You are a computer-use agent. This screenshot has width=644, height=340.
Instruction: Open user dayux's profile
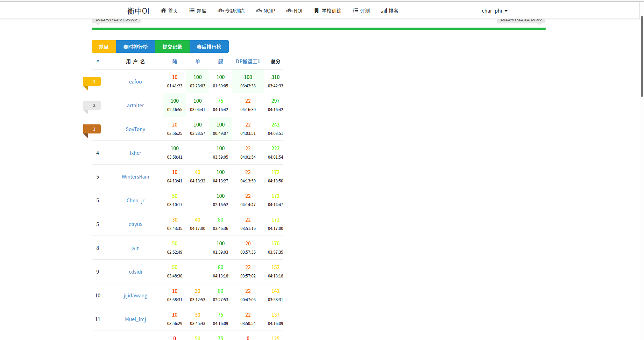pyautogui.click(x=135, y=224)
